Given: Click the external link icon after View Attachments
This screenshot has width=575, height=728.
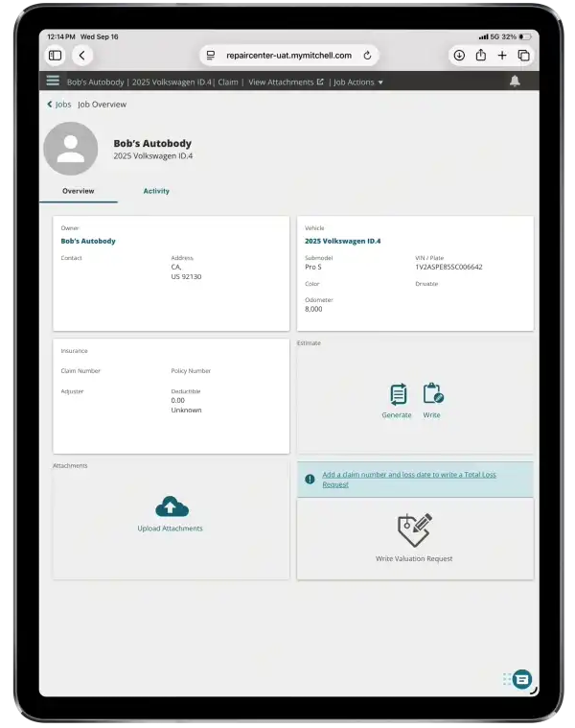Looking at the screenshot, I should coord(320,82).
